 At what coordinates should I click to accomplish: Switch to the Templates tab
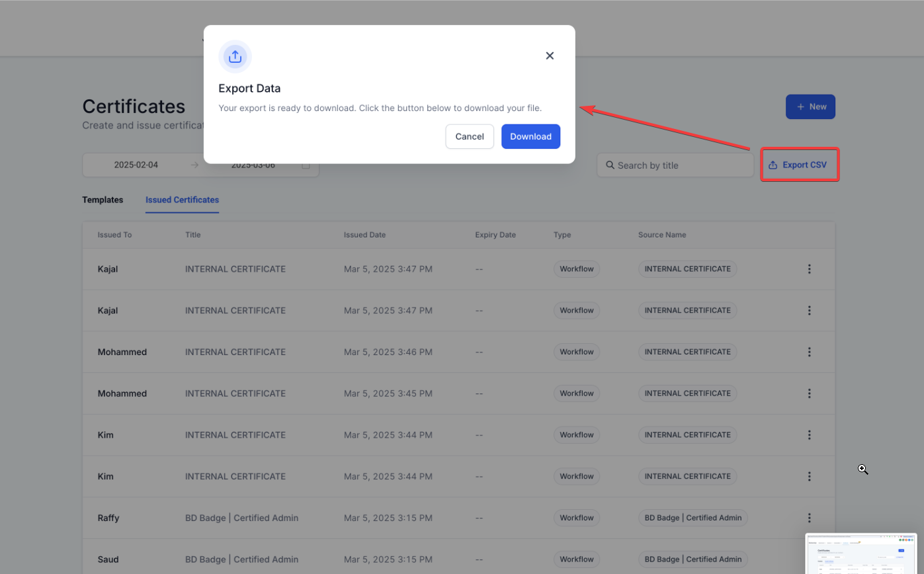[103, 200]
